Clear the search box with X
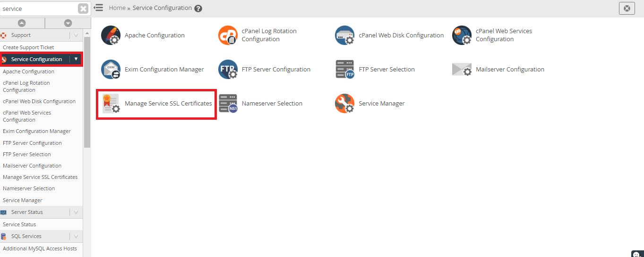The image size is (644, 257). (x=83, y=9)
